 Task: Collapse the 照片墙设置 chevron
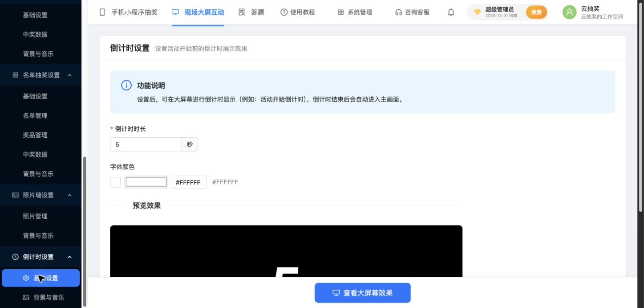point(69,195)
